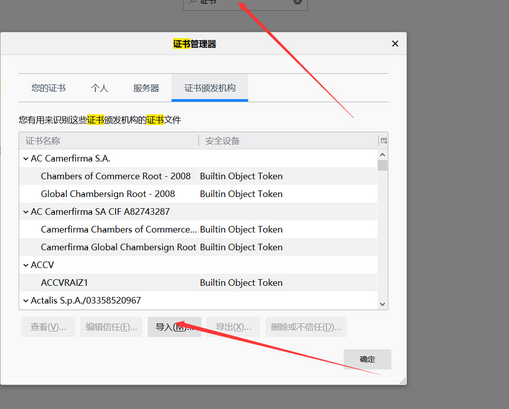Screen dimensions: 509x409
Task: Select the 证书颁发机构 tab
Action: (x=210, y=88)
